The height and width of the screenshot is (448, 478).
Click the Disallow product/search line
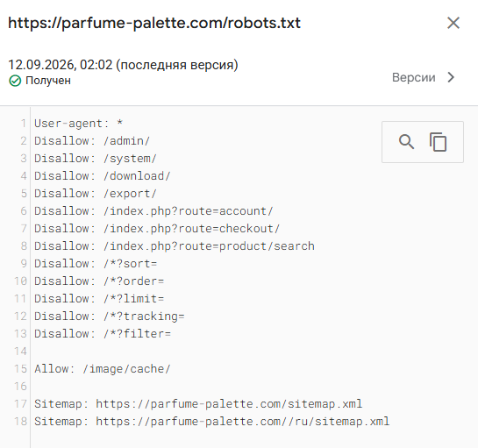(x=175, y=246)
